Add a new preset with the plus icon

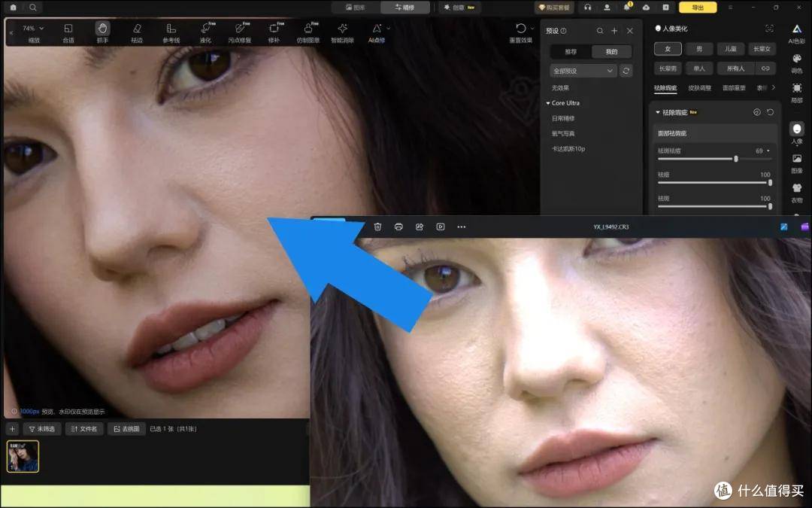(614, 31)
